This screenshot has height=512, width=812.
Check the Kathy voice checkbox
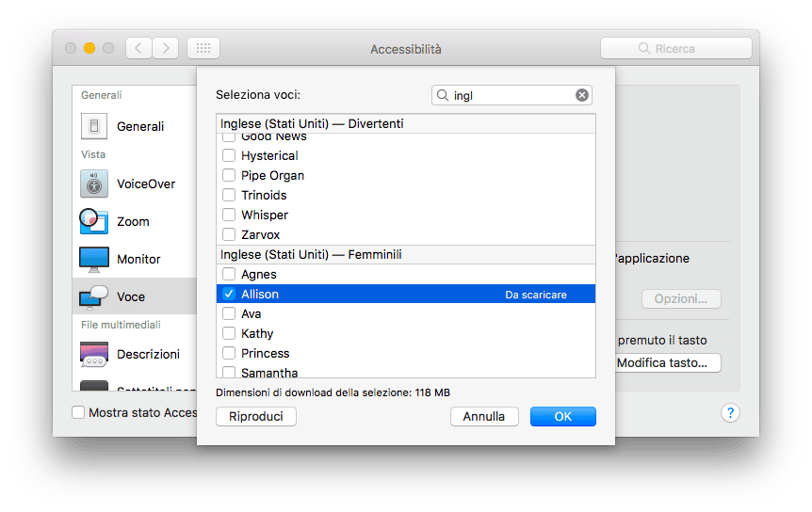pyautogui.click(x=228, y=333)
